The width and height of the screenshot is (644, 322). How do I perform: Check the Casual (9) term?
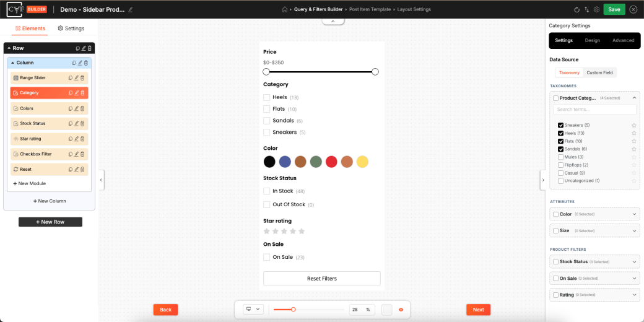coord(560,173)
